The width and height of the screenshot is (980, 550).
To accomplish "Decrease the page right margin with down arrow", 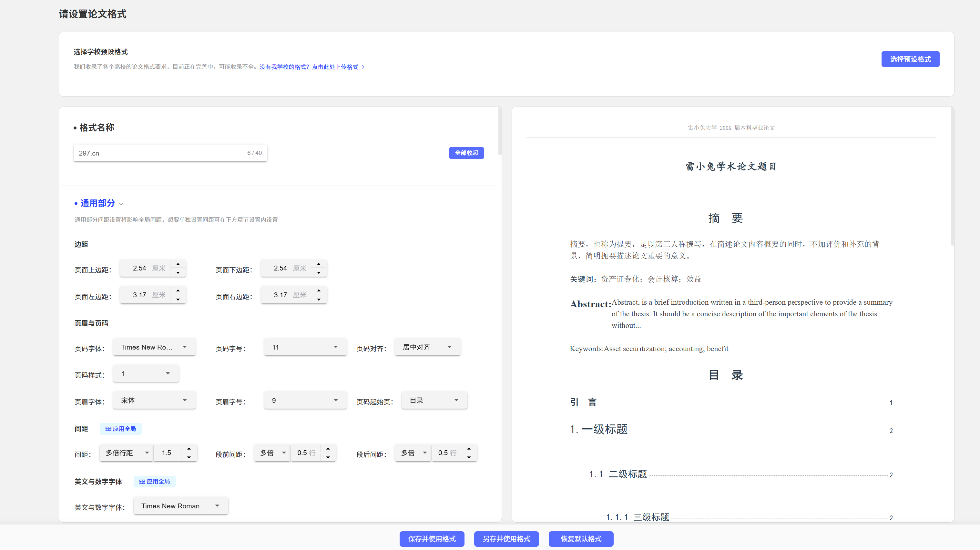I will point(318,299).
